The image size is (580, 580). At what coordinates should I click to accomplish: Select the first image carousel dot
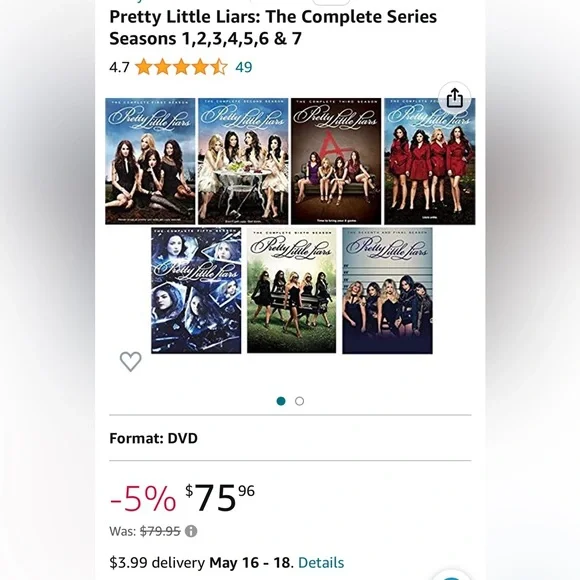click(281, 401)
